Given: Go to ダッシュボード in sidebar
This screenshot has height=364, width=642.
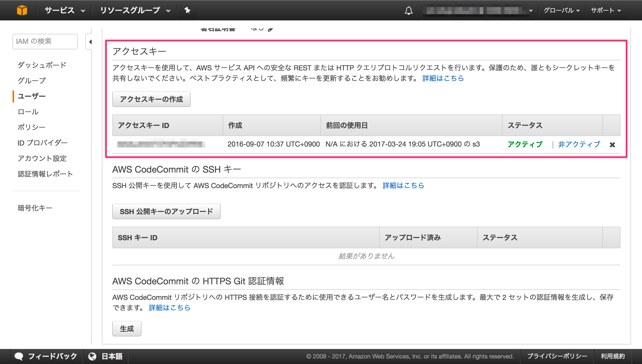Looking at the screenshot, I should click(x=42, y=65).
